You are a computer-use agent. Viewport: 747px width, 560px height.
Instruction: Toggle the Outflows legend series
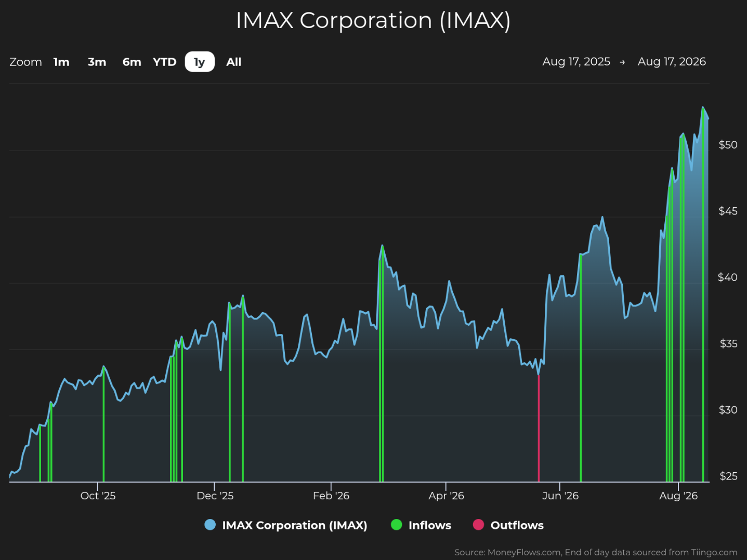coord(508,525)
